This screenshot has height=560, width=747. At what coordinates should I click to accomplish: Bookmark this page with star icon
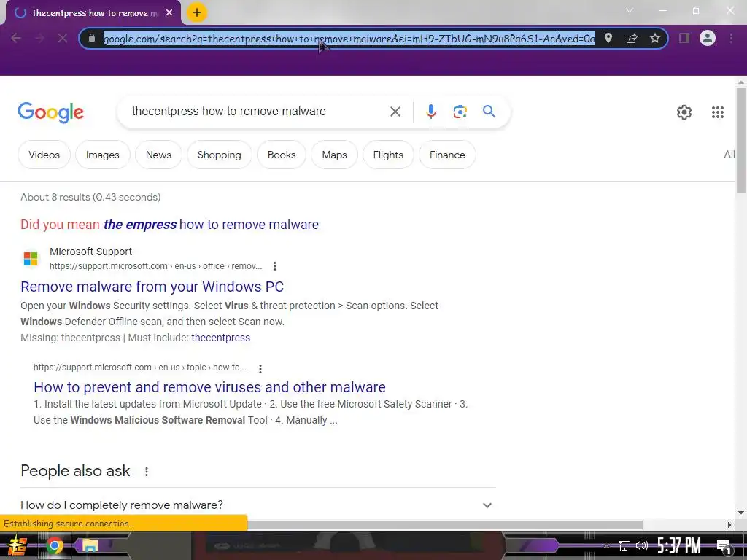pyautogui.click(x=655, y=38)
